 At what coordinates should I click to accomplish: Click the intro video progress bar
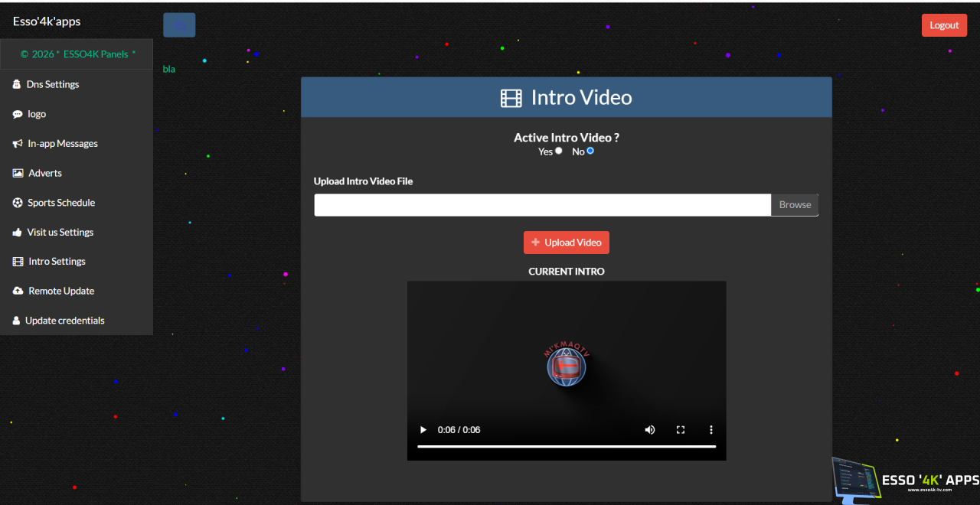(567, 446)
